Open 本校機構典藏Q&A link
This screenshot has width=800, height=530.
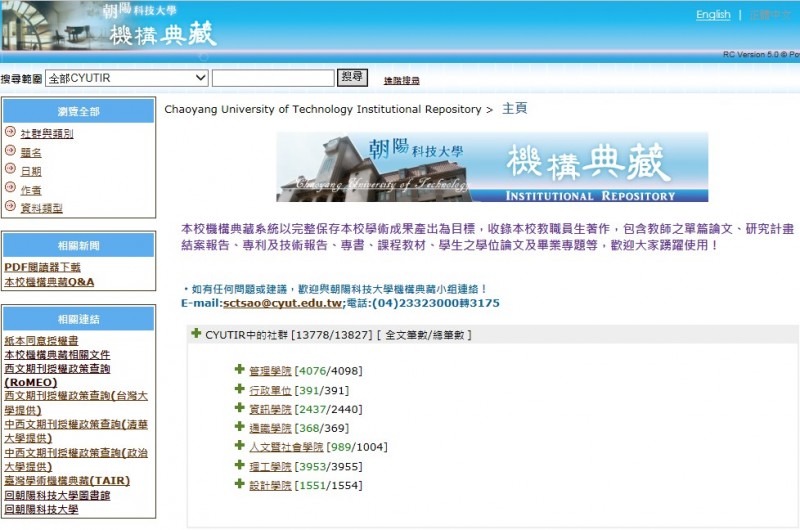[x=49, y=282]
